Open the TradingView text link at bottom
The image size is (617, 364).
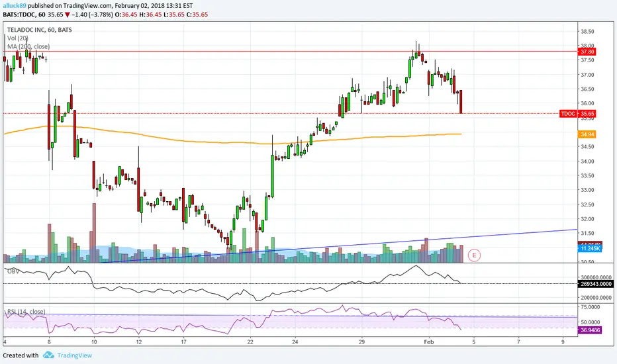click(x=74, y=355)
